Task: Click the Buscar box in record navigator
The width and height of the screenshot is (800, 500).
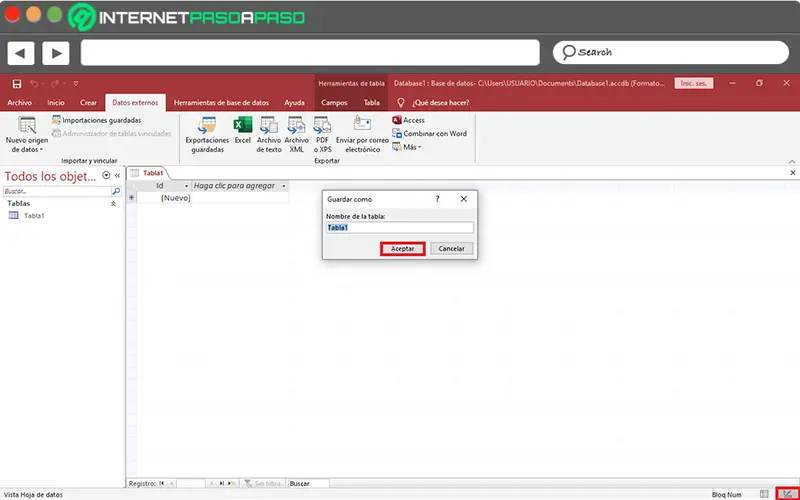Action: click(308, 483)
